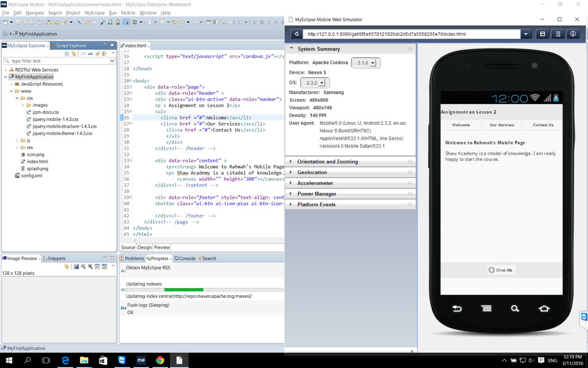
Task: Open Chrome from the taskbar
Action: click(x=160, y=360)
